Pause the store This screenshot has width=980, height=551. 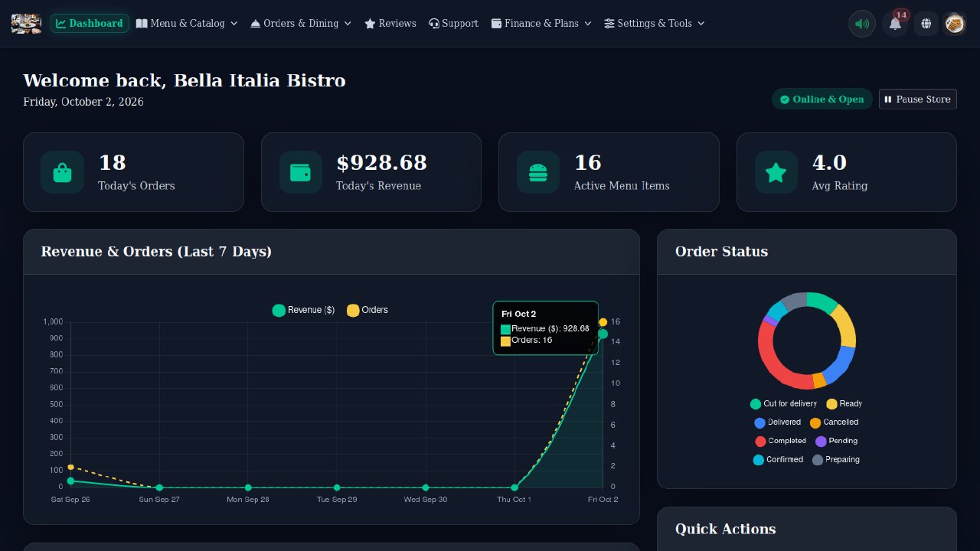click(918, 99)
